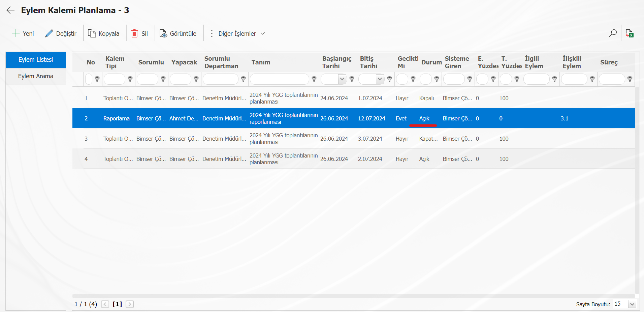Click filter icon of T. Yüzdesi column
The height and width of the screenshot is (312, 644).
click(x=517, y=79)
